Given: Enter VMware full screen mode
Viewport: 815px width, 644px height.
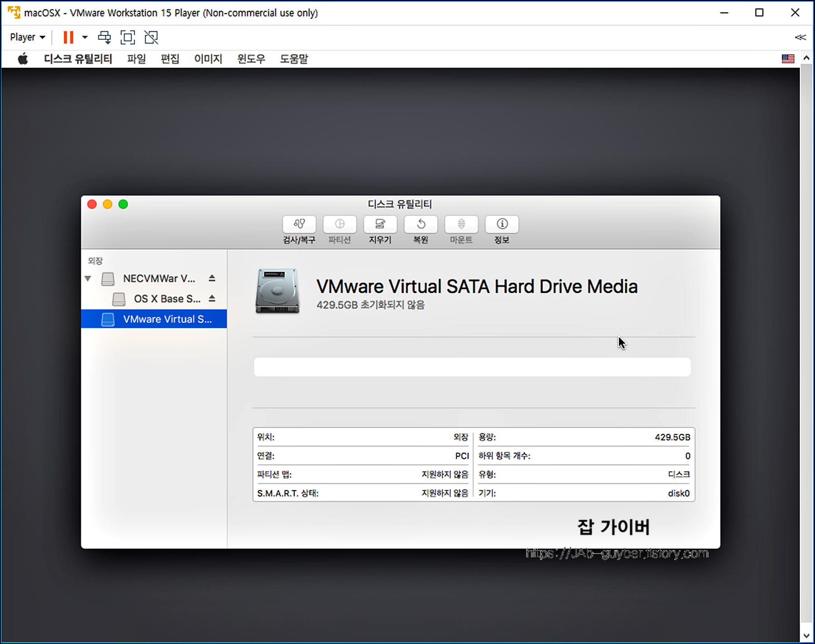Looking at the screenshot, I should (x=128, y=37).
